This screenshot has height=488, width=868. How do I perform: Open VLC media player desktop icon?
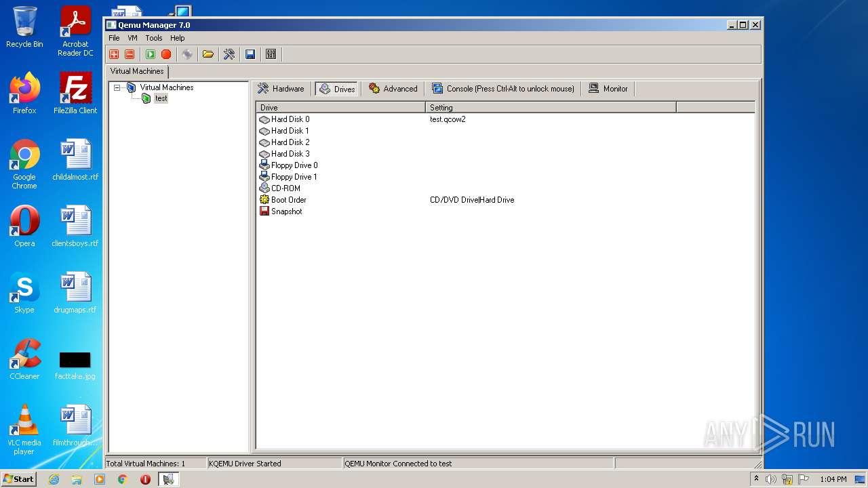pos(24,430)
